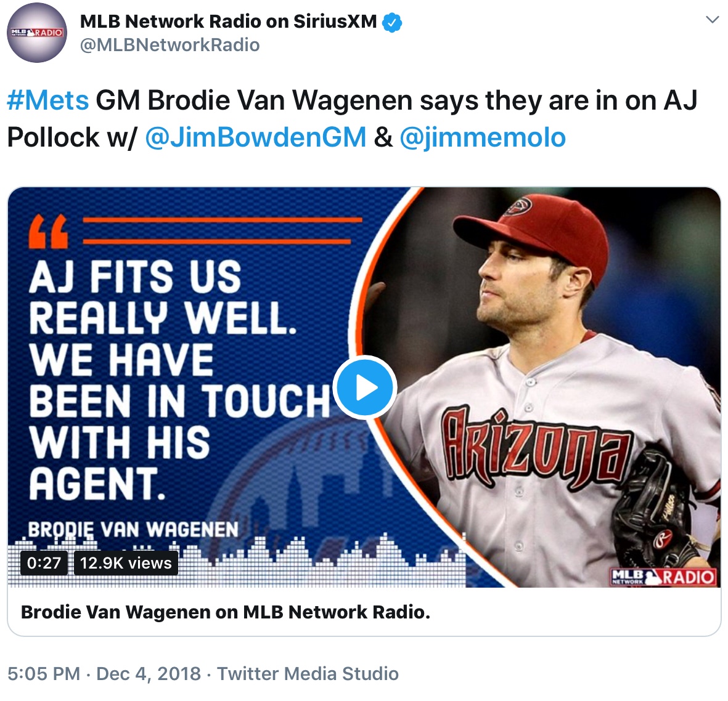The height and width of the screenshot is (701, 728).
Task: Click the MLB Network Radio on SiriusXM name
Action: pos(229,22)
